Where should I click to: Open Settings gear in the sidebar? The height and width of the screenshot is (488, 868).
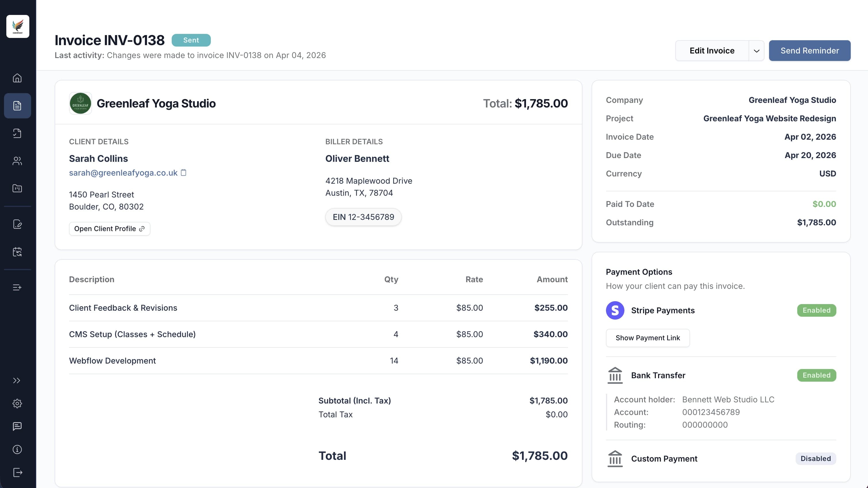coord(17,404)
